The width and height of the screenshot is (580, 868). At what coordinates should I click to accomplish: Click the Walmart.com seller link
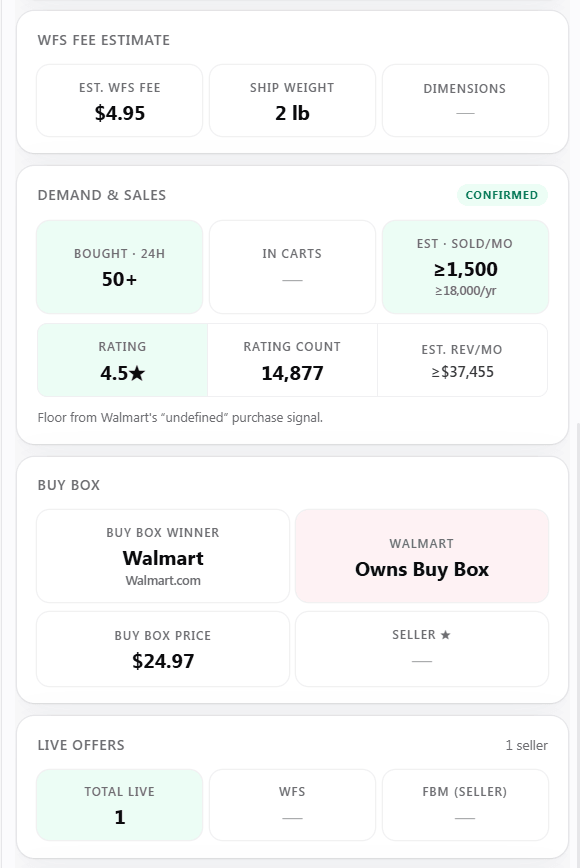click(x=163, y=581)
